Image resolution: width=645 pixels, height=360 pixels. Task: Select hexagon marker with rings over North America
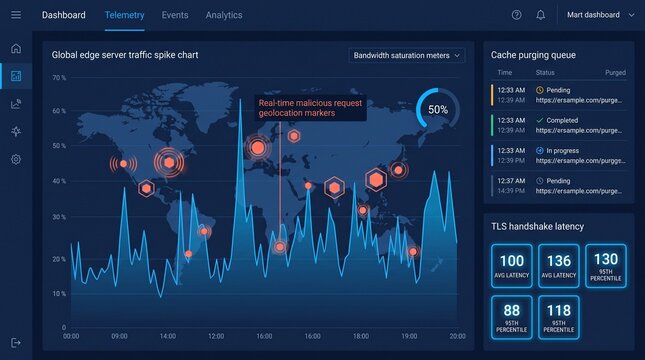pyautogui.click(x=169, y=163)
